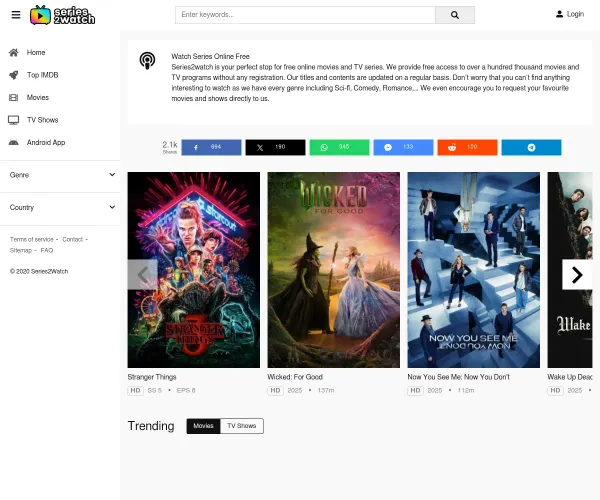
Task: Share on Facebook
Action: pos(211,147)
